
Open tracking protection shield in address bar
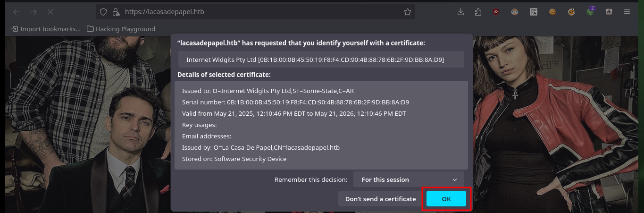(x=103, y=12)
